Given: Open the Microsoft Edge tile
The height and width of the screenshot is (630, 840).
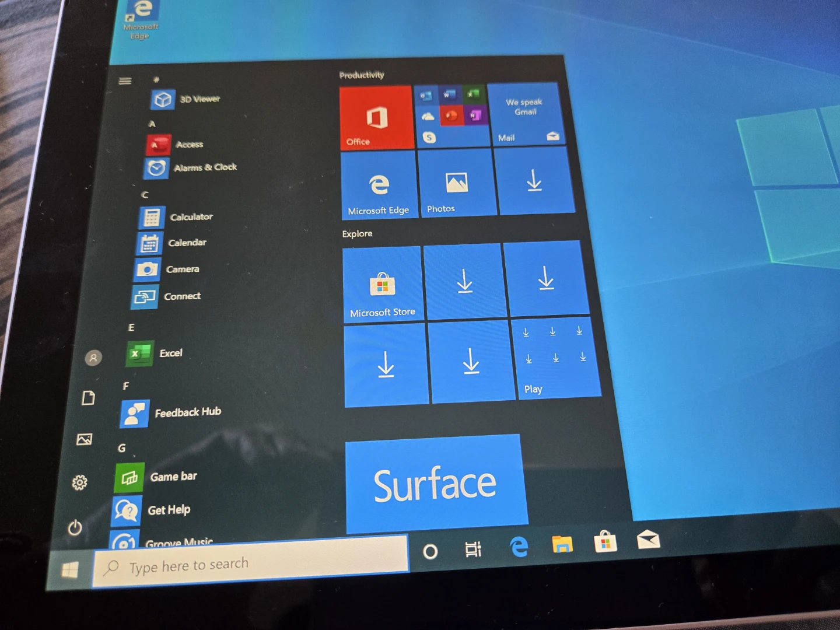Looking at the screenshot, I should (x=379, y=185).
